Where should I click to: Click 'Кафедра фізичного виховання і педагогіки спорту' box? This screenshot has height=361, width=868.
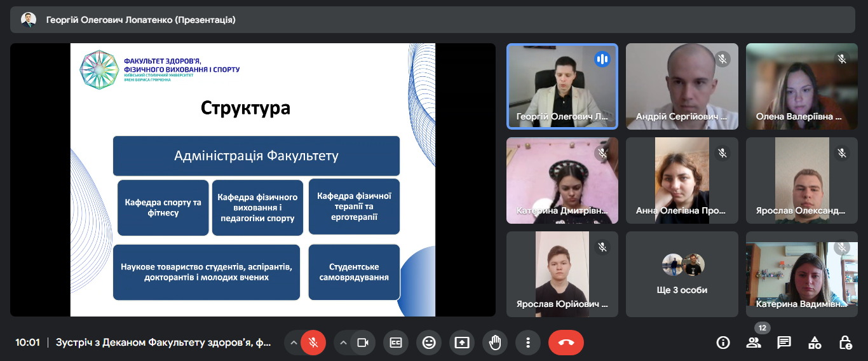click(257, 208)
